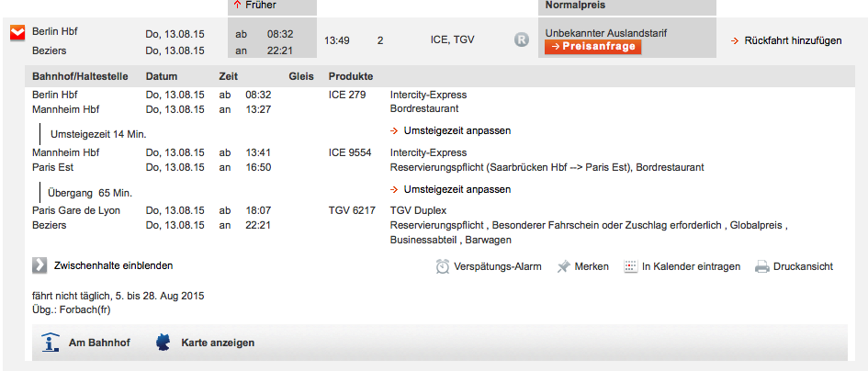
Task: Click Rückfahrt hinzufügen link
Action: click(x=792, y=40)
